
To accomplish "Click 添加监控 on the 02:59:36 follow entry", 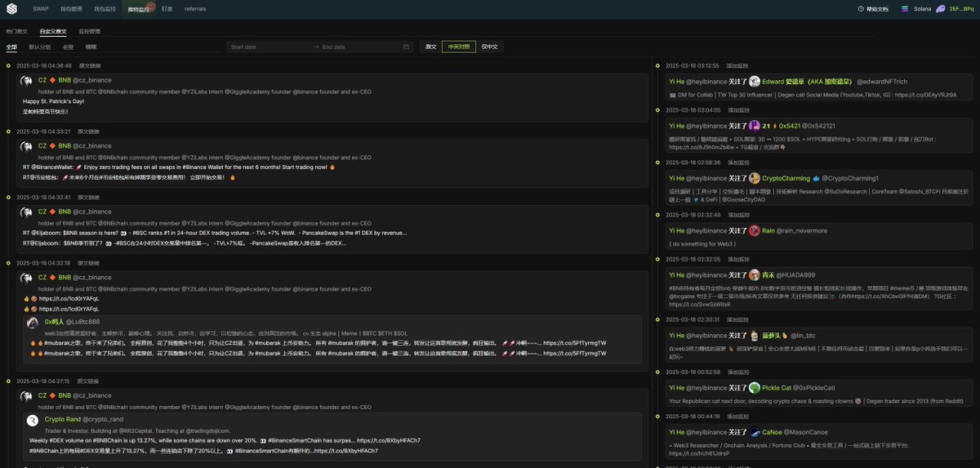I will point(738,163).
